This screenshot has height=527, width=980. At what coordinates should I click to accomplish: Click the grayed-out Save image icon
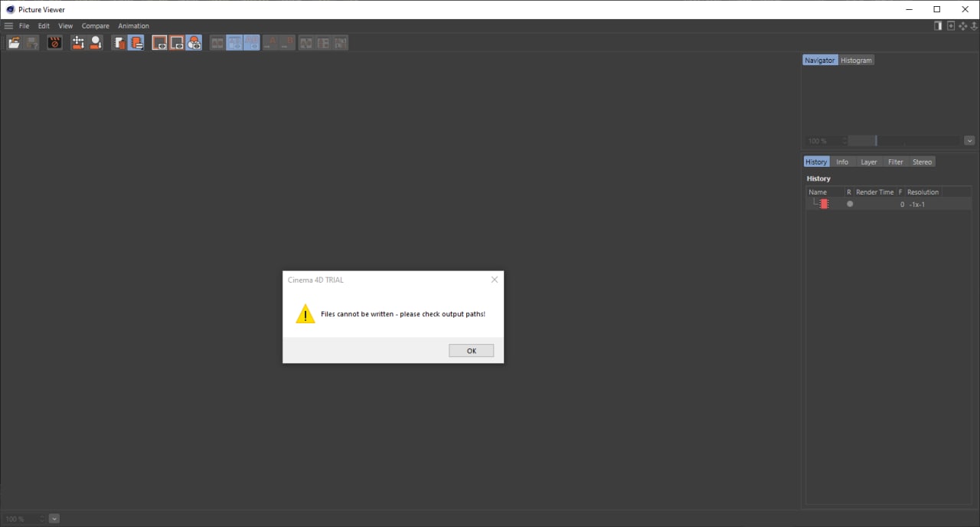31,43
